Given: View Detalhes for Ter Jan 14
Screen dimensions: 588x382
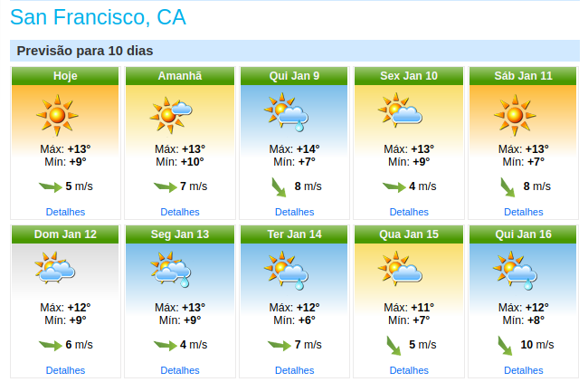Looking at the screenshot, I should coord(294,370).
